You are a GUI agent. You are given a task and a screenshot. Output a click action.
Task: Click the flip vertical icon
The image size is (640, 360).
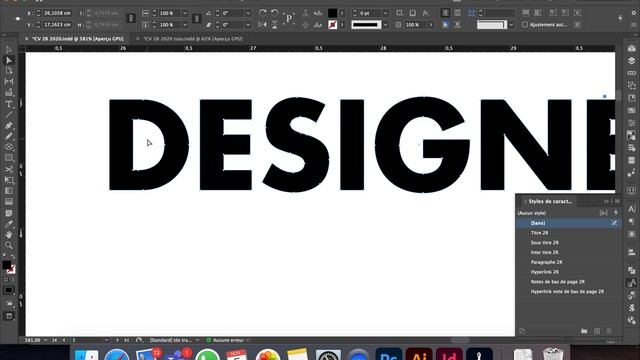coord(275,25)
